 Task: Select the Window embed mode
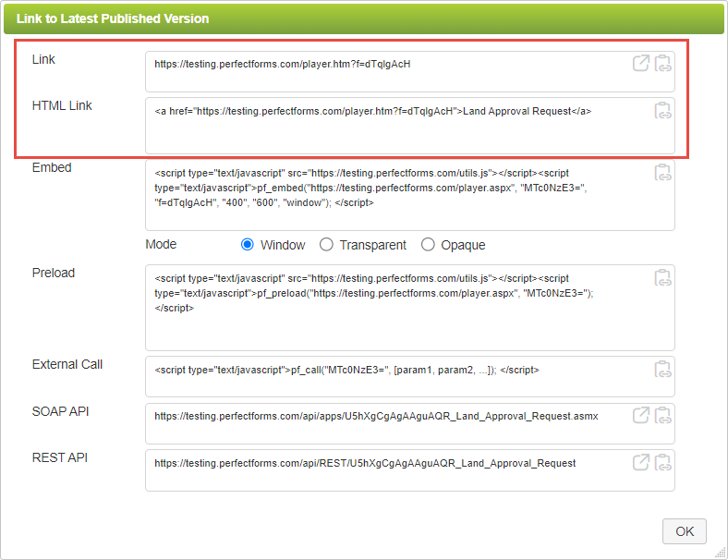pyautogui.click(x=248, y=244)
